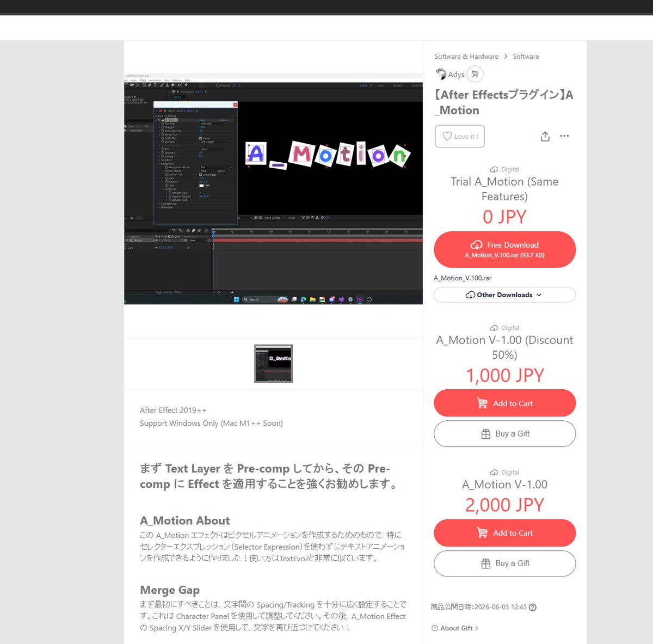Click the Adys shop avatar icon
Viewport: 653px width, 644px height.
click(441, 74)
